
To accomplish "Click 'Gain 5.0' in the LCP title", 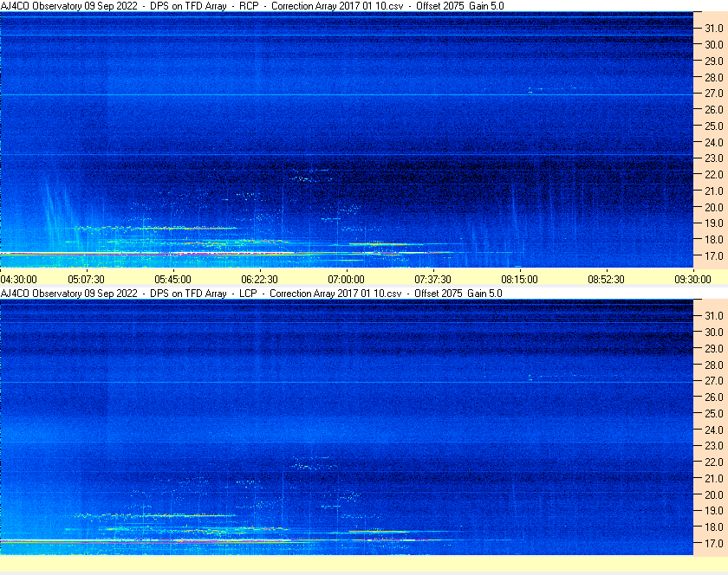I will 484,294.
